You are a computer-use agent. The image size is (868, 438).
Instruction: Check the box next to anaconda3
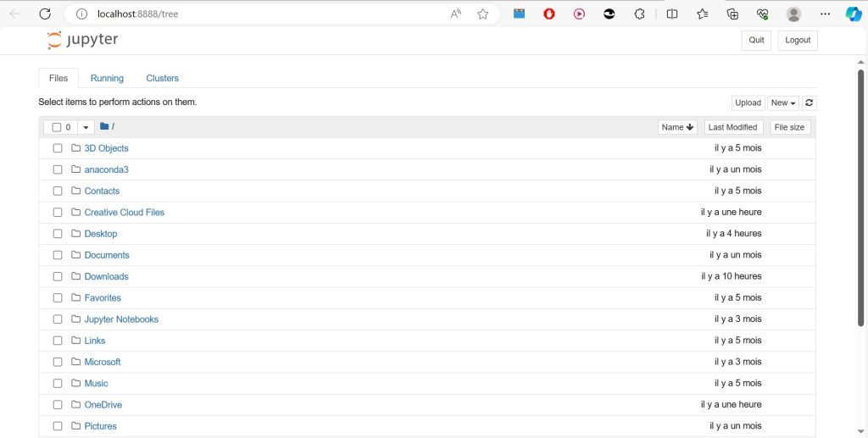point(58,169)
